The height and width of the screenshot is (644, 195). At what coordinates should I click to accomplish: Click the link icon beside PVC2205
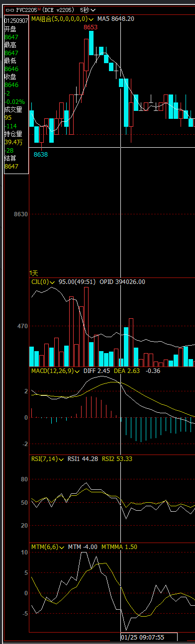(9, 9)
